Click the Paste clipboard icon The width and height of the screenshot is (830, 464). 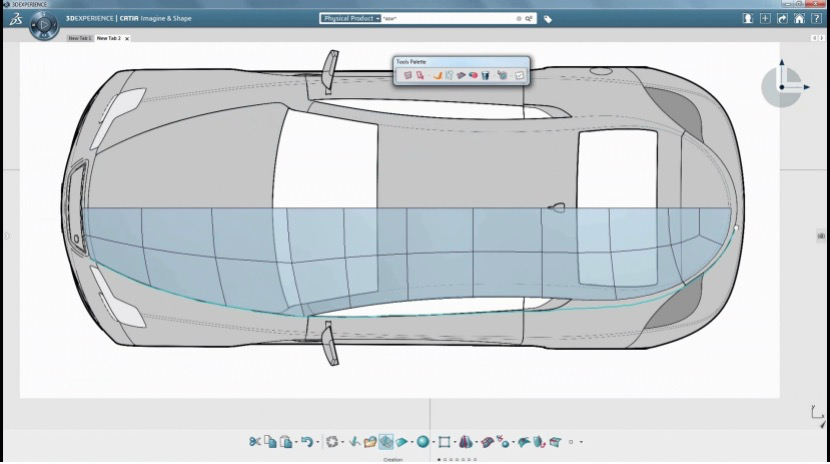click(286, 441)
